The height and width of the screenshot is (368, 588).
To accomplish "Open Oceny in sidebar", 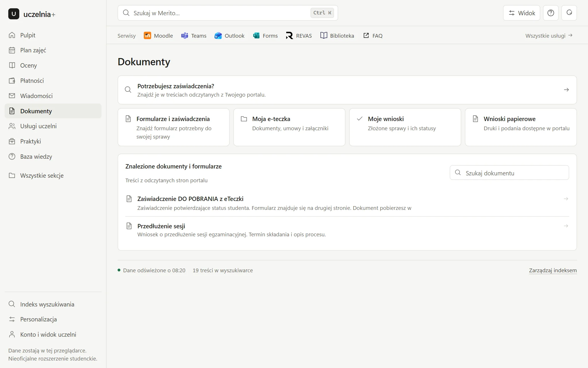I will coord(53,66).
